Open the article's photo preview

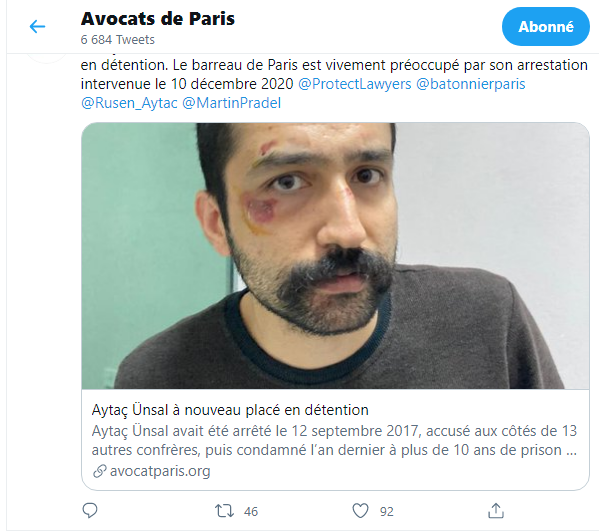pyautogui.click(x=335, y=256)
